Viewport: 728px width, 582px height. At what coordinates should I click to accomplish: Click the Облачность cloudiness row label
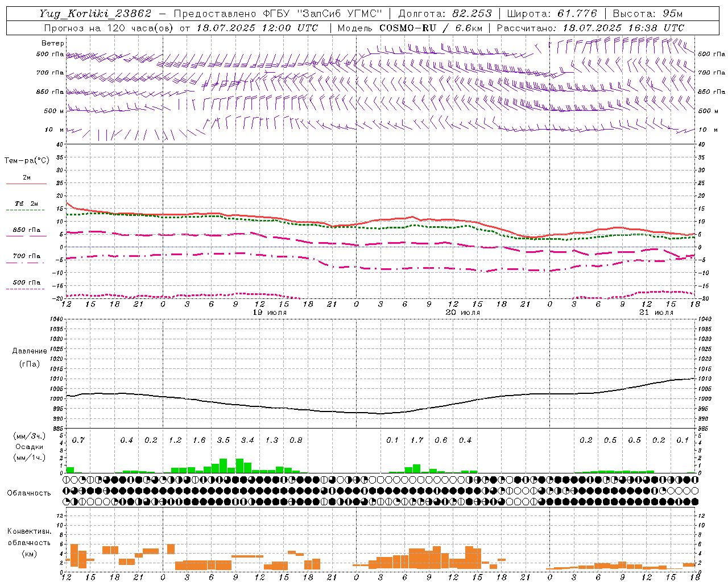point(29,493)
